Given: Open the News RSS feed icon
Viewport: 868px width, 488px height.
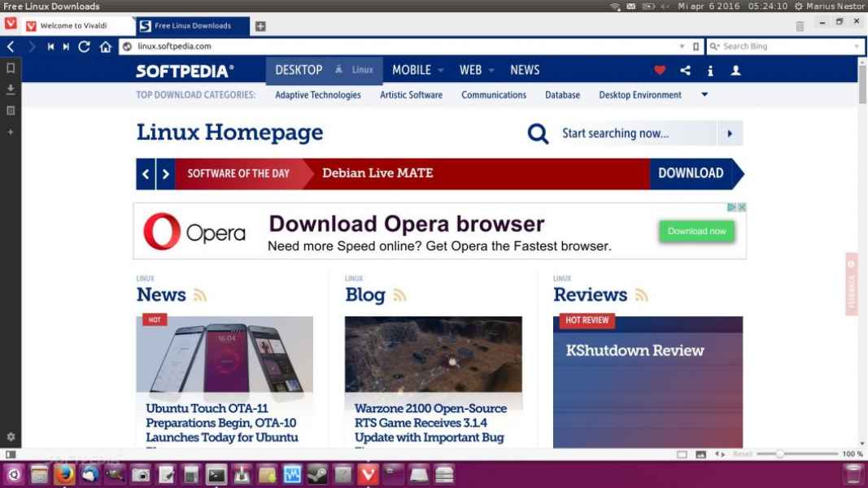Looking at the screenshot, I should (x=200, y=296).
